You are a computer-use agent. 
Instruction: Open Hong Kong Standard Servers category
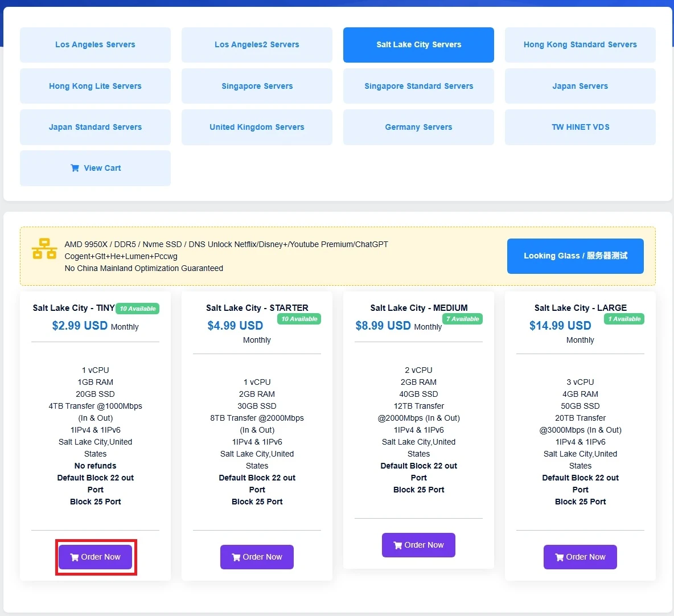point(580,45)
